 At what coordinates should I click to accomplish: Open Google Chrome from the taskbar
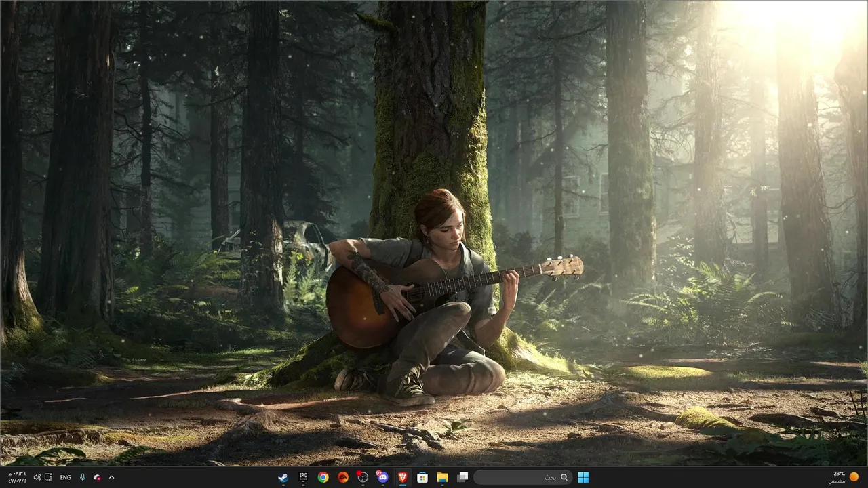323,477
